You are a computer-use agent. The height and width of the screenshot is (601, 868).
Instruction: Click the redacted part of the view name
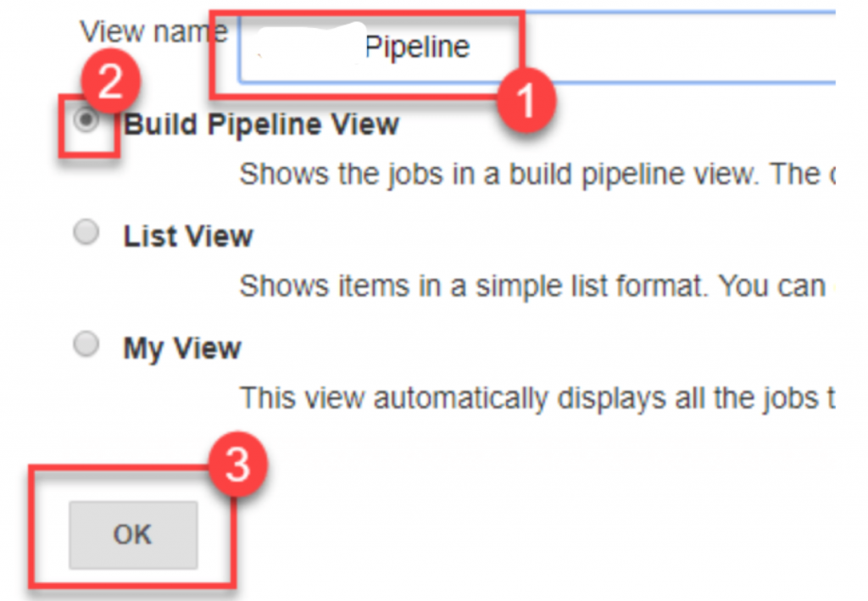click(x=305, y=47)
